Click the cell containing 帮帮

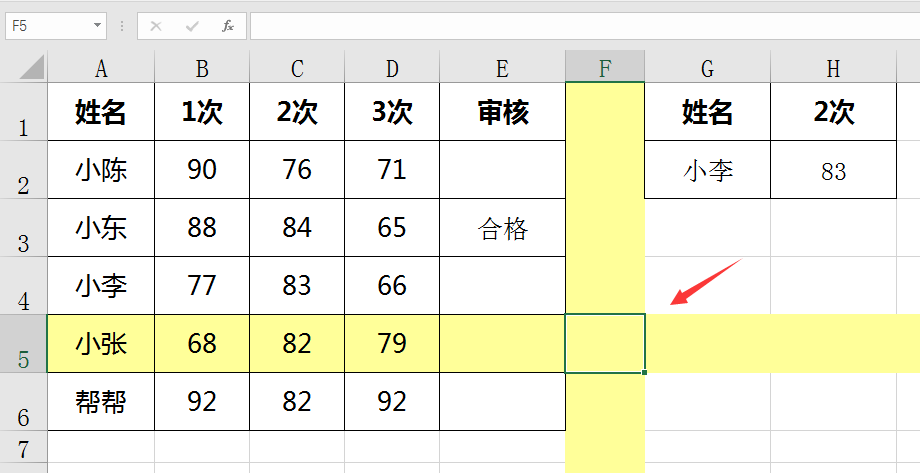click(101, 401)
